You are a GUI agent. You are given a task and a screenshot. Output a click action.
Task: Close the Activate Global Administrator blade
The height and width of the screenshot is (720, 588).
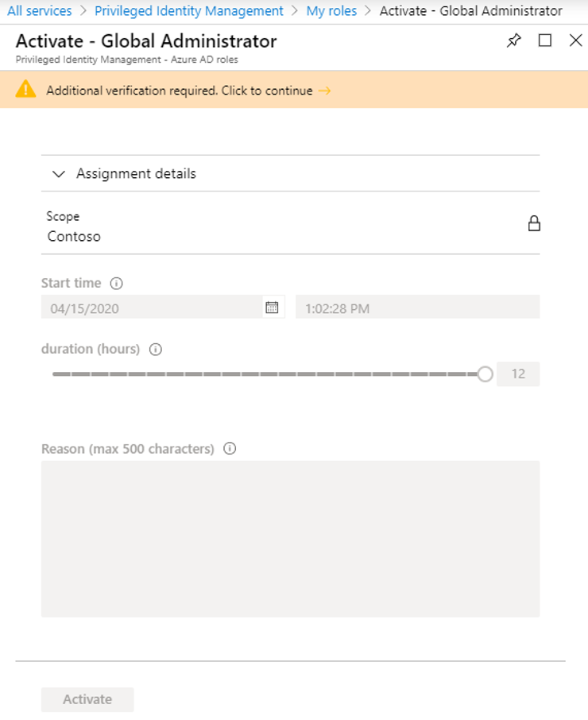point(575,41)
